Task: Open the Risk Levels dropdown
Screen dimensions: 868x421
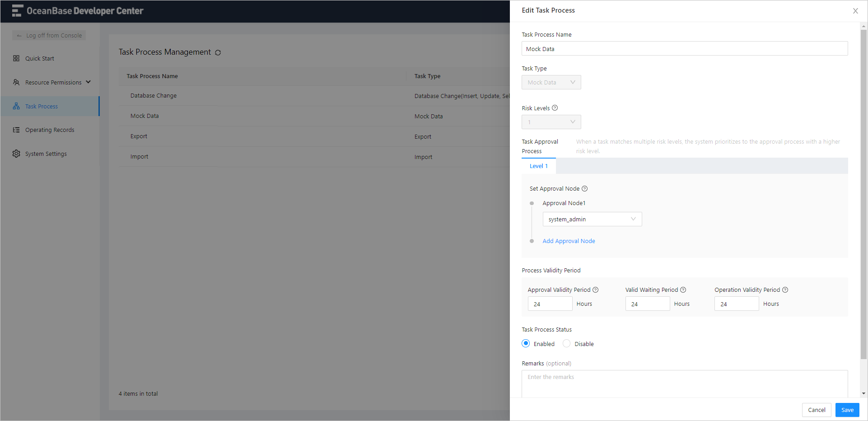Action: pyautogui.click(x=551, y=122)
